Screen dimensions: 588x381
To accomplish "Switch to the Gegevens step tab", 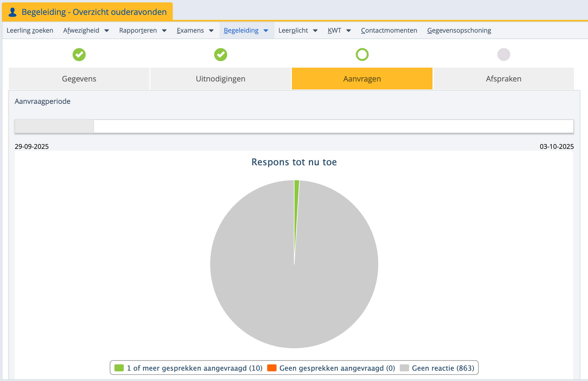I will click(x=79, y=79).
